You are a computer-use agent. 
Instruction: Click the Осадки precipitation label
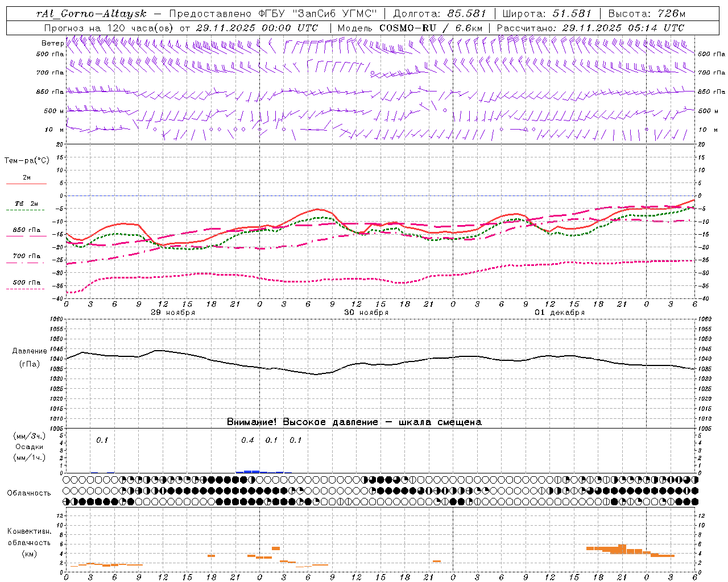point(30,447)
